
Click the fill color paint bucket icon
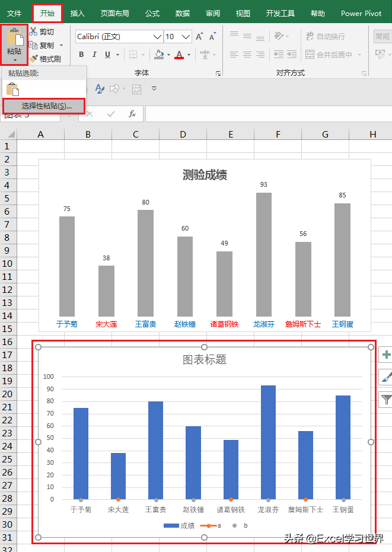pos(159,54)
